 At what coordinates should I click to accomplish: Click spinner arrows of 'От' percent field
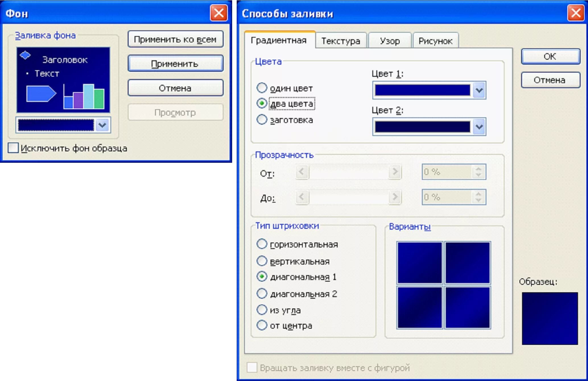click(x=478, y=172)
